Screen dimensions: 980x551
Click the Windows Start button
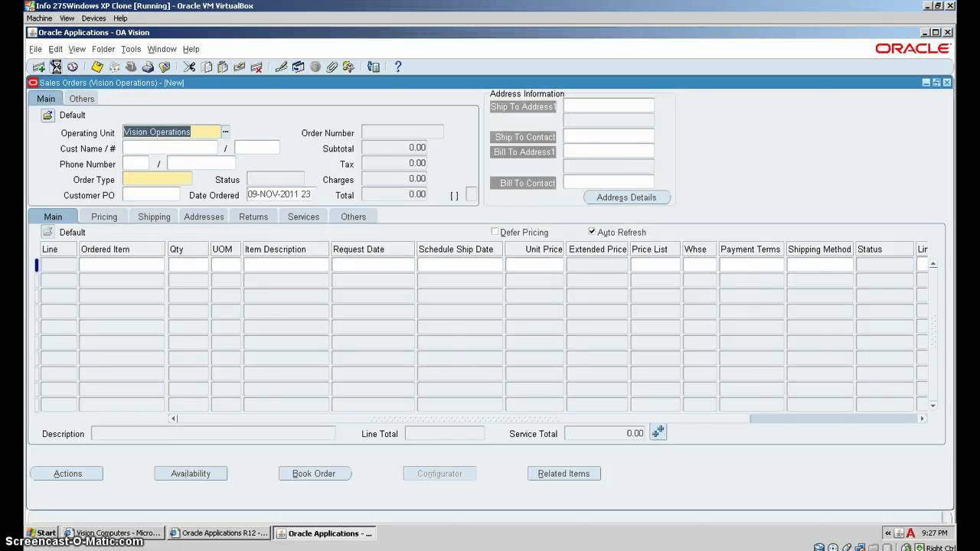coord(41,533)
